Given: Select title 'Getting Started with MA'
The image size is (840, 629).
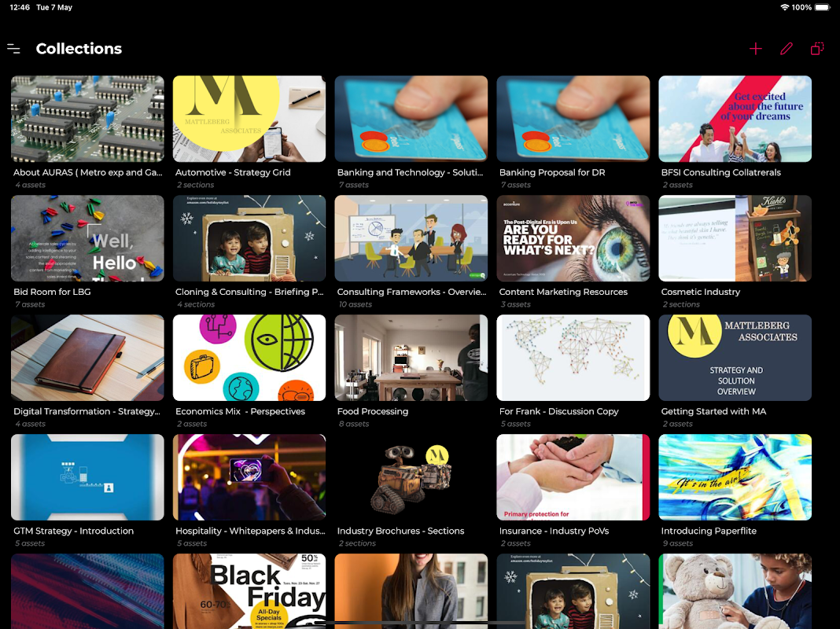Looking at the screenshot, I should click(x=713, y=411).
